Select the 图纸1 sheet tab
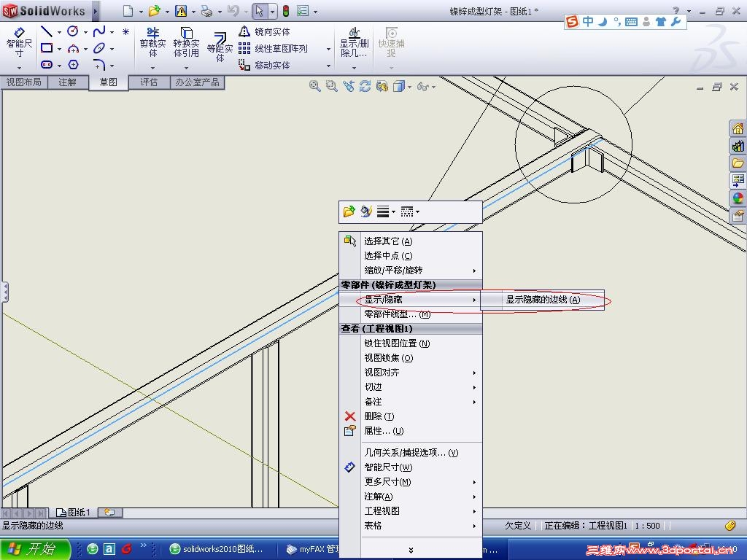The height and width of the screenshot is (560, 747). (74, 513)
